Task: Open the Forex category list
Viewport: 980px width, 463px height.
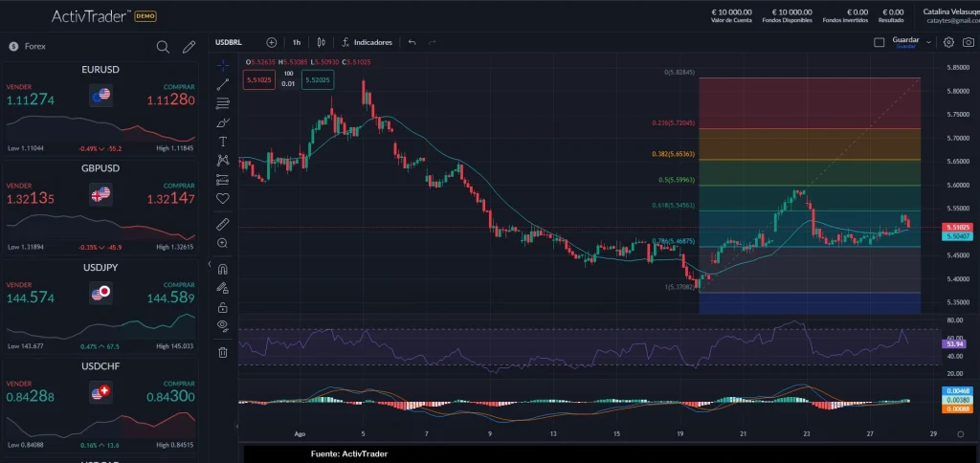Action: pos(34,46)
